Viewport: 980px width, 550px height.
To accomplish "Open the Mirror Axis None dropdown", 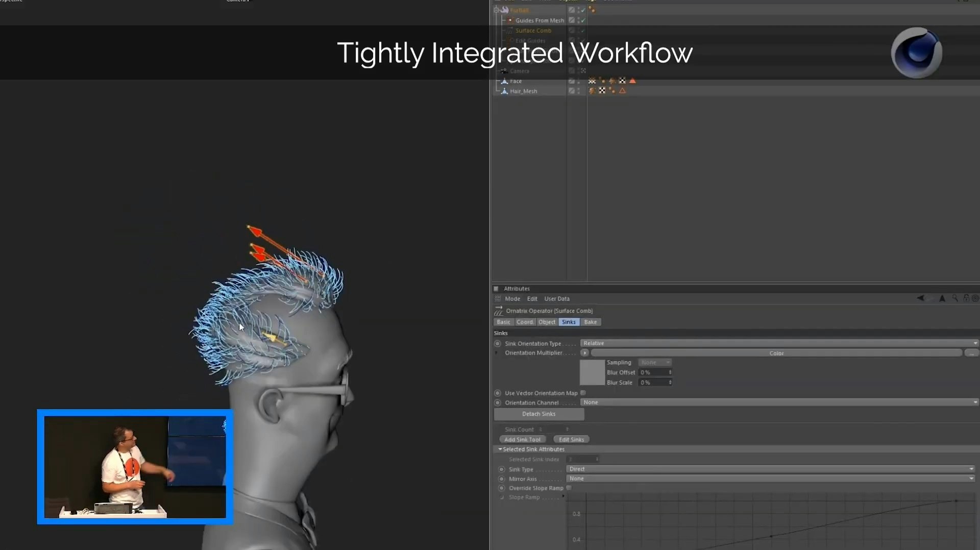I will tap(770, 479).
